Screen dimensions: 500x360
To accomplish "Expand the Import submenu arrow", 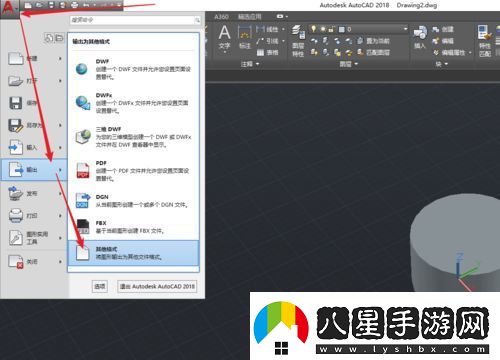I will (60, 147).
